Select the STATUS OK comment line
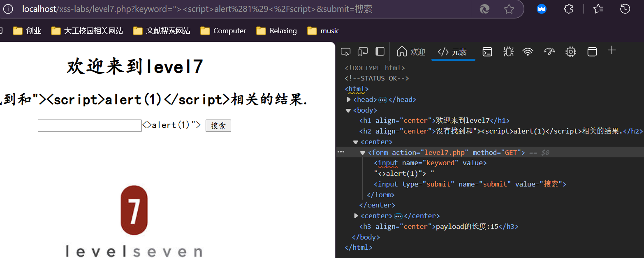The image size is (644, 258). [x=377, y=78]
